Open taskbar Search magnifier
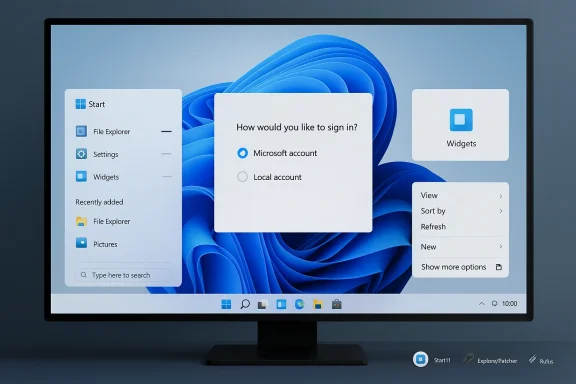 [x=245, y=304]
